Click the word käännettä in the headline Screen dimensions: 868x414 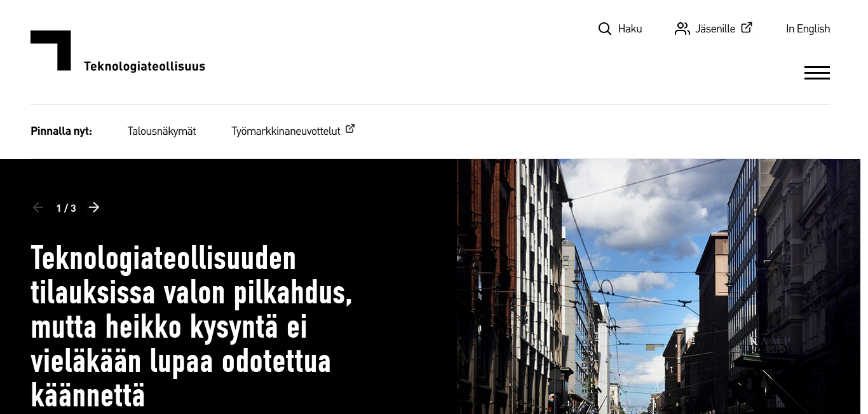88,396
